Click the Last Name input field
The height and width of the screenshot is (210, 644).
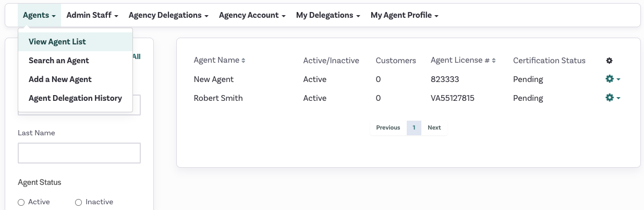point(79,153)
